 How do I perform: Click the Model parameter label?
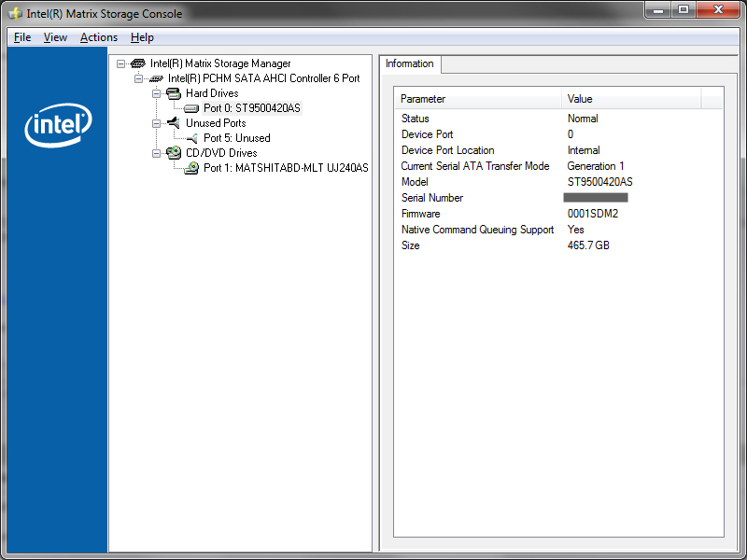[x=415, y=182]
